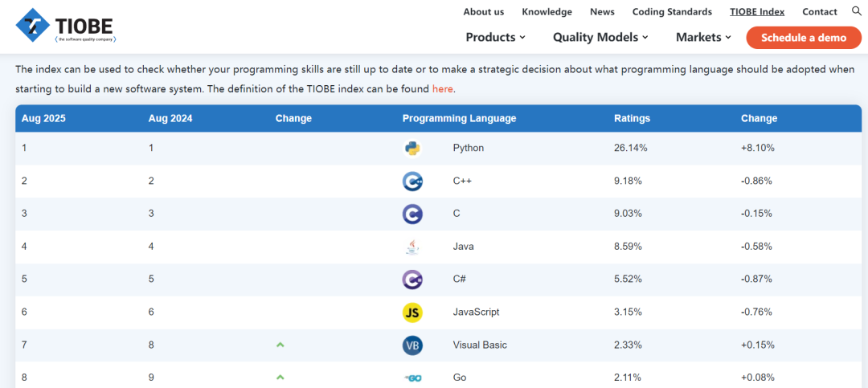Click the -0.76% change value
This screenshot has width=868, height=388.
[x=757, y=312]
